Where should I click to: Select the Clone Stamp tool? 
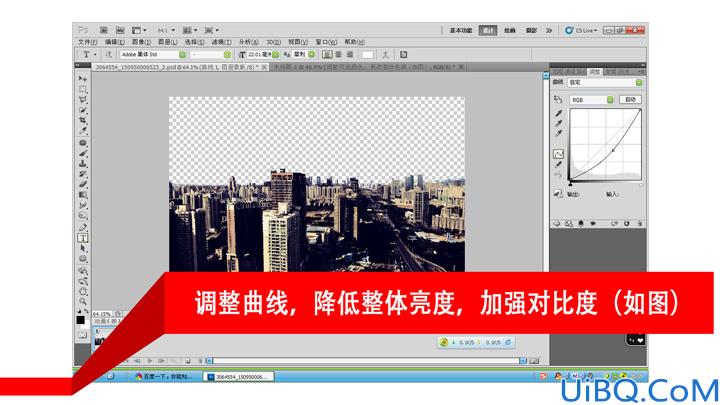(83, 163)
